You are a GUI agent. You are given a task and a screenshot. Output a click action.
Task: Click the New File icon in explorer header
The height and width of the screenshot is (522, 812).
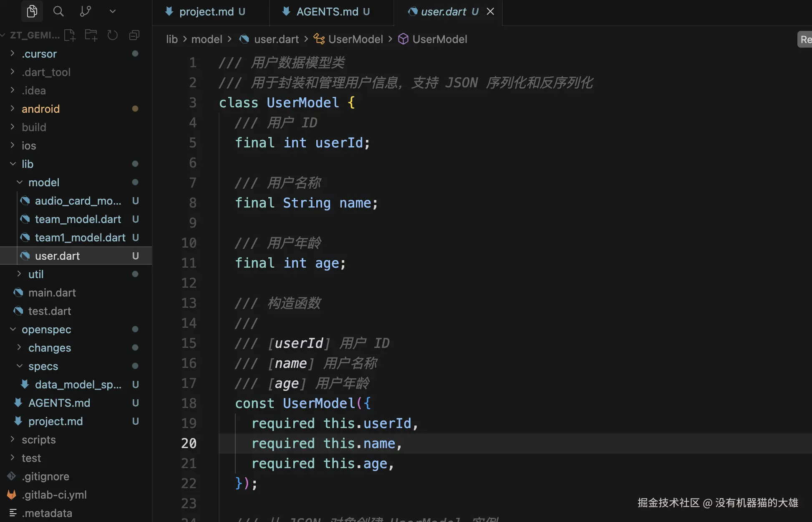tap(70, 35)
